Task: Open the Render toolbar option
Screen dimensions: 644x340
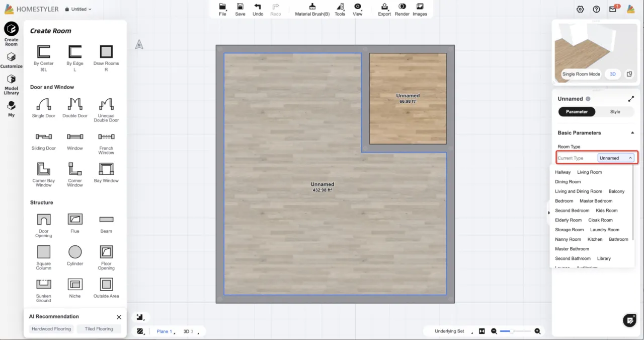Action: pos(402,9)
